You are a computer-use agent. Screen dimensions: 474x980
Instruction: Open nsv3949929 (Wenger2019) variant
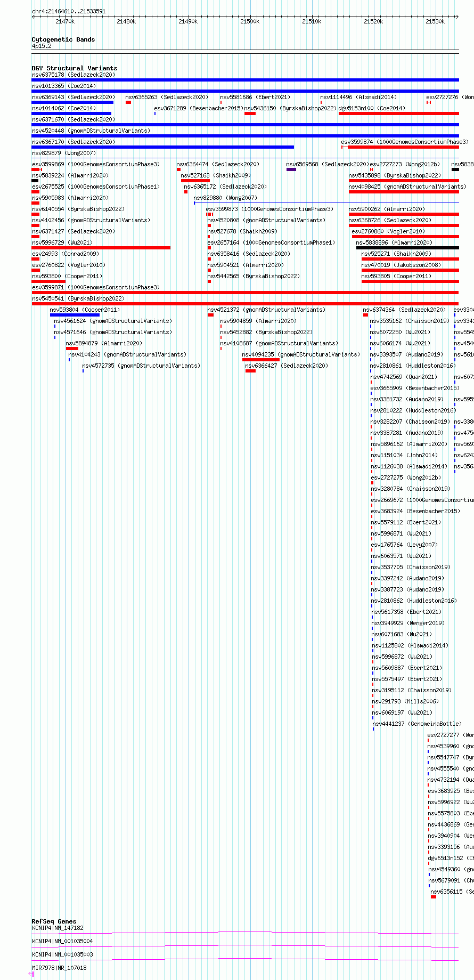408,623
